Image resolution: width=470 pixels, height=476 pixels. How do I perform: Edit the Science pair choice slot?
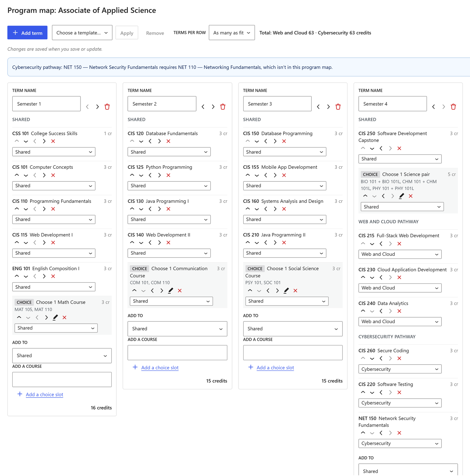tap(402, 196)
